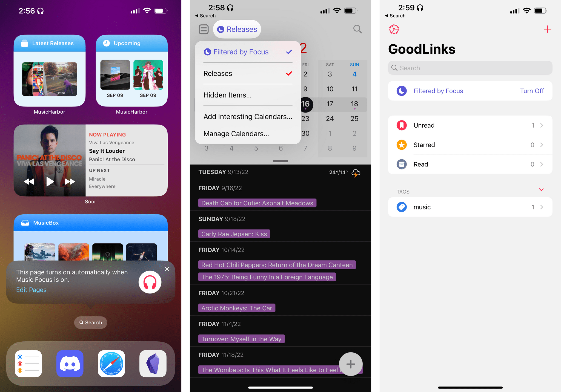
Task: Open Hidden Items in Fantastical calendar menu
Action: [228, 95]
